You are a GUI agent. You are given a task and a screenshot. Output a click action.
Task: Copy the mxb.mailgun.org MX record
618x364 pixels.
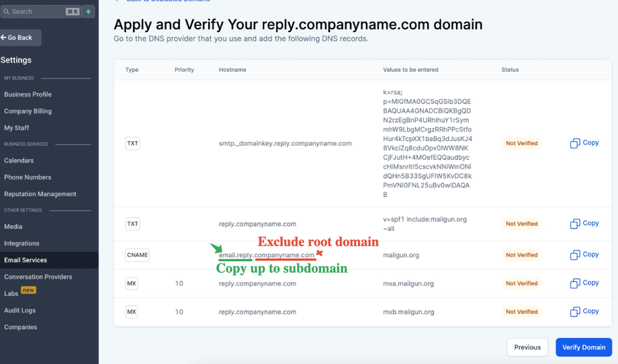(x=584, y=312)
